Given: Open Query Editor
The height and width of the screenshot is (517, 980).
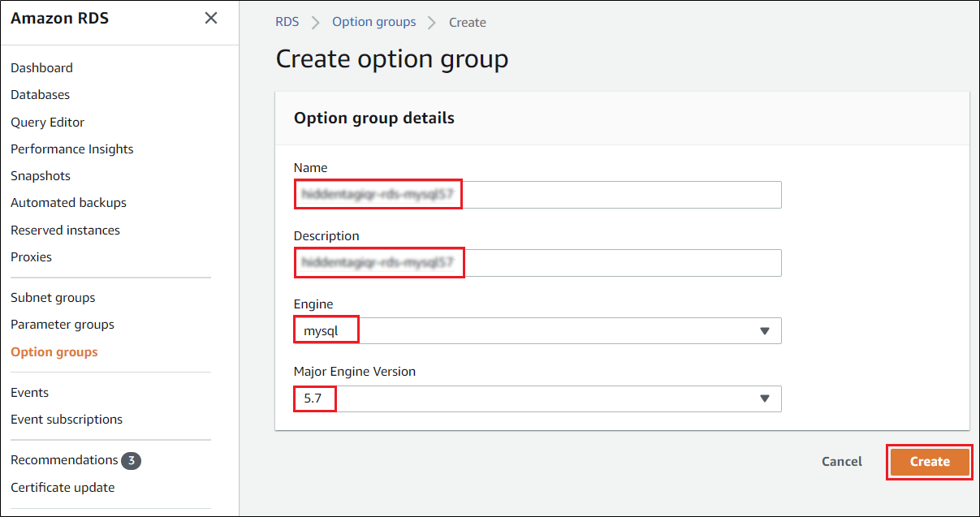Looking at the screenshot, I should pyautogui.click(x=47, y=123).
